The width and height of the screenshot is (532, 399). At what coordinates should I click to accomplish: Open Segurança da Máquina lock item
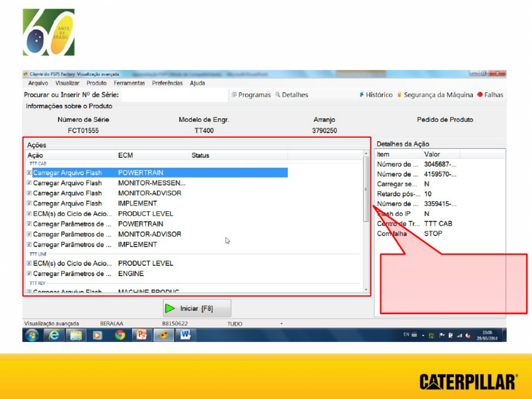click(435, 95)
